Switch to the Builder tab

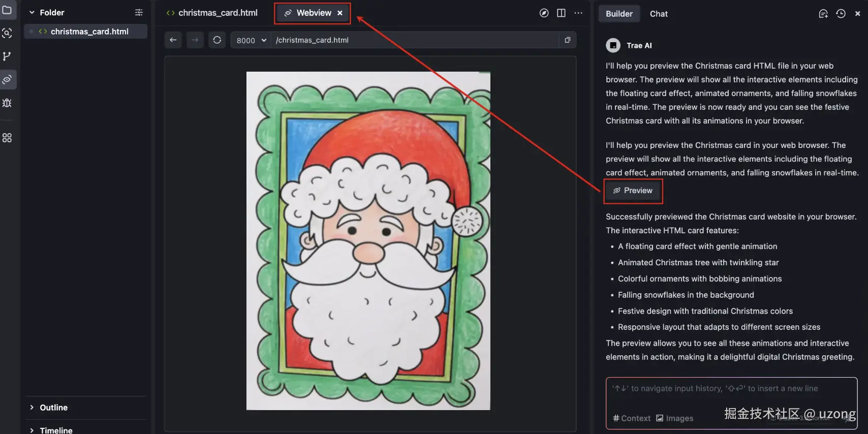point(619,14)
